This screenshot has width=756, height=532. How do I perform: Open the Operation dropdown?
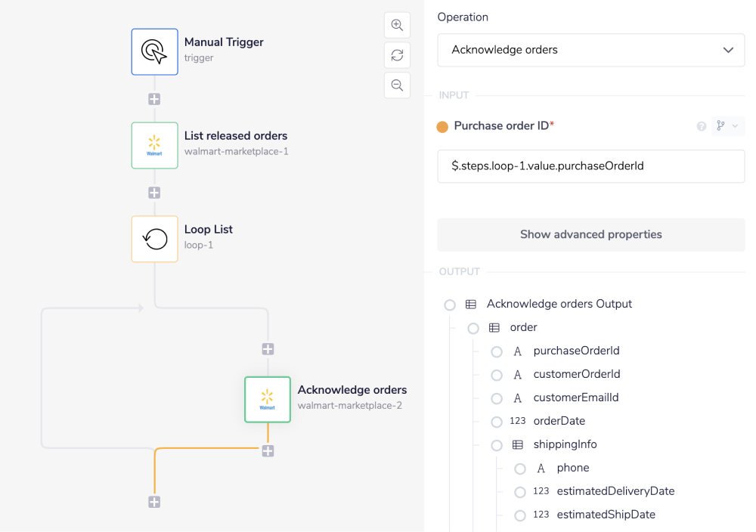coord(590,50)
